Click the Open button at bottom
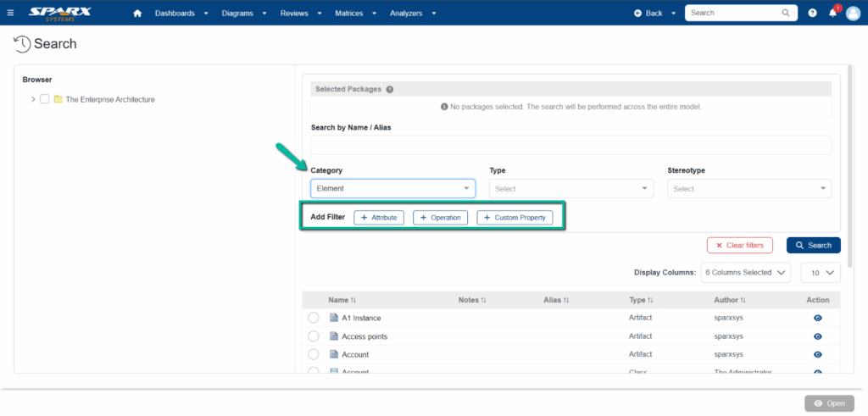Screen dimensions: 868x416 tap(829, 403)
